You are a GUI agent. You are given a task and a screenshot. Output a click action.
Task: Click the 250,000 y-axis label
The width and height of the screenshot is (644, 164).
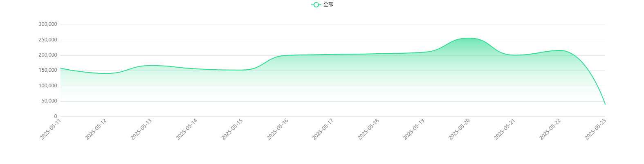click(x=48, y=40)
